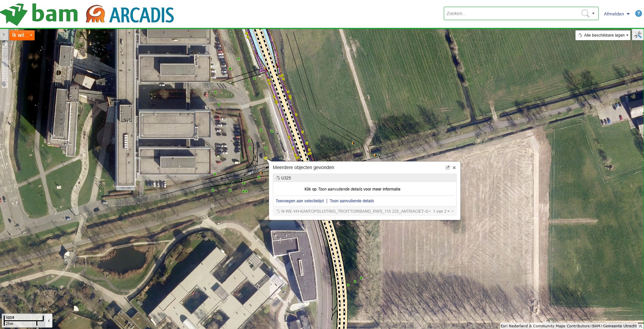Open the Afmelden account menu

coord(616,14)
